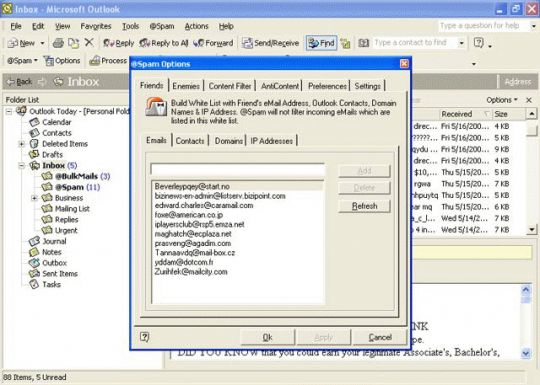This screenshot has width=540, height=385.
Task: Expand the Business folder
Action: click(x=34, y=198)
